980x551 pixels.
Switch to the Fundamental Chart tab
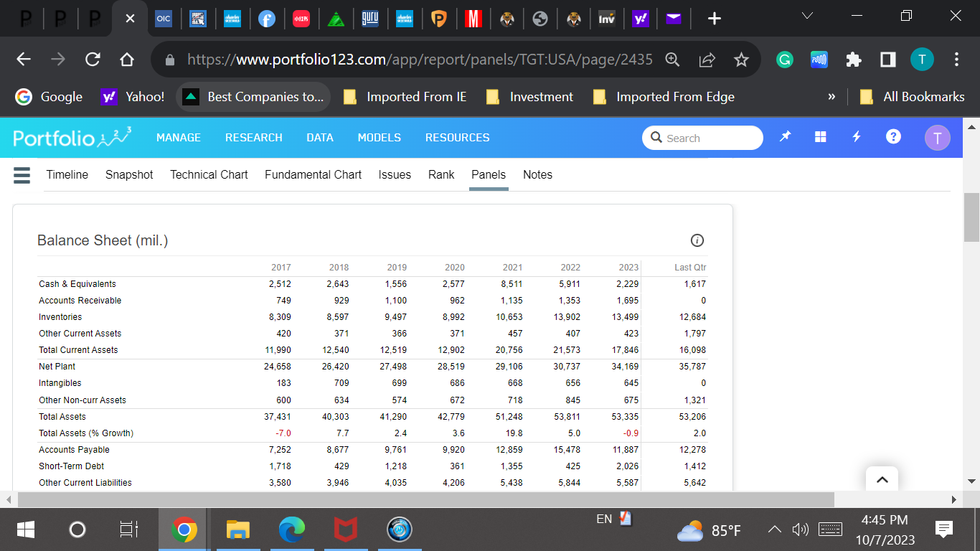pyautogui.click(x=313, y=175)
